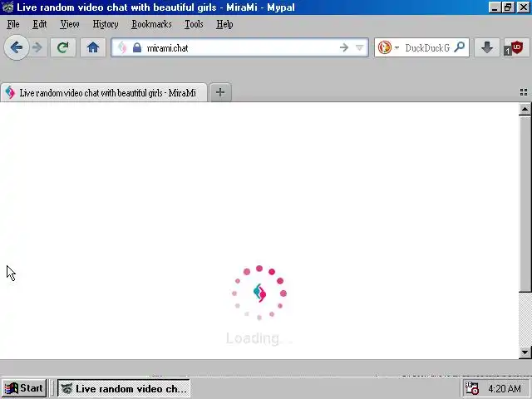The height and width of the screenshot is (399, 532).
Task: Open the Windows Start menu
Action: click(24, 388)
